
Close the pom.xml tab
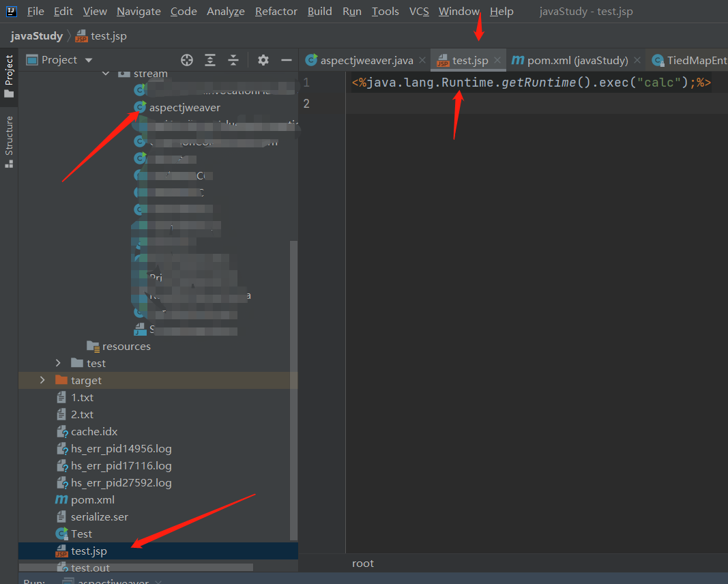(x=637, y=60)
